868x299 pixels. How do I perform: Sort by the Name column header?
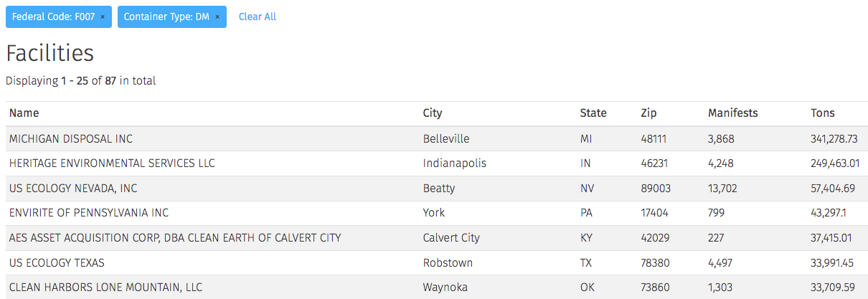[x=24, y=113]
